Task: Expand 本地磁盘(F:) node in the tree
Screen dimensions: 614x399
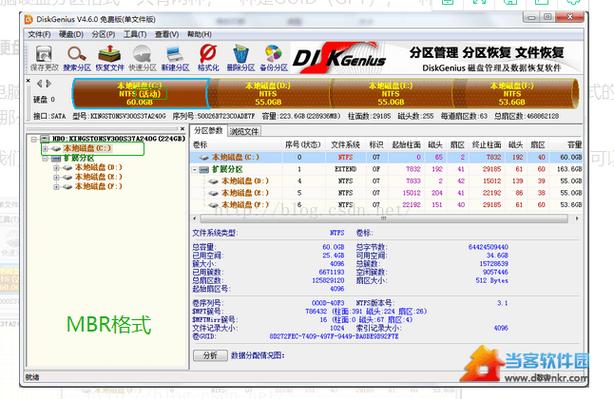Action: click(x=56, y=187)
